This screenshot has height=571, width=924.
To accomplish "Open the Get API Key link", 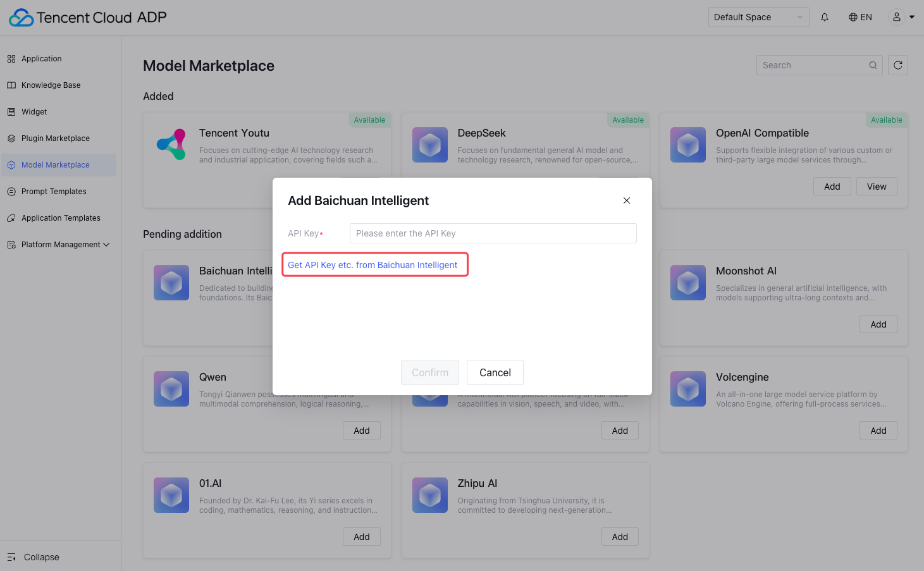I will (373, 265).
